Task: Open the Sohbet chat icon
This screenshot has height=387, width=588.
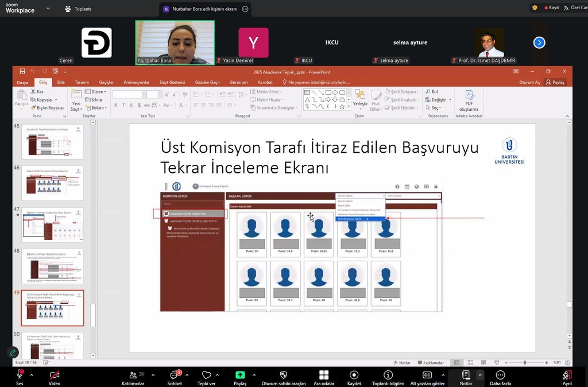Action: (175, 375)
